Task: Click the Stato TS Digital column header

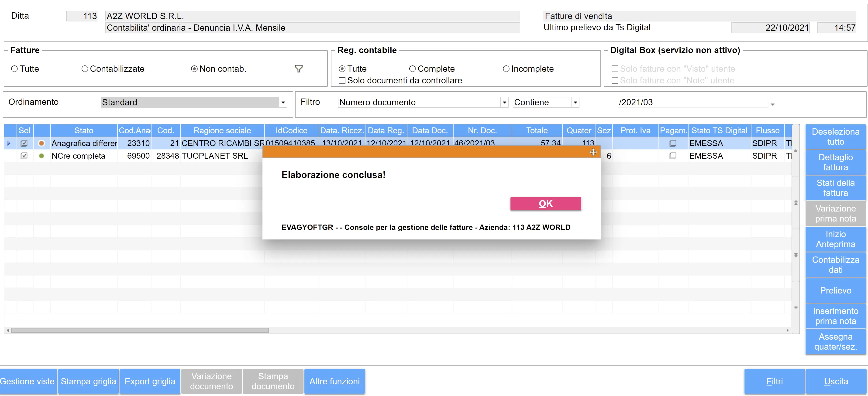Action: pos(719,131)
